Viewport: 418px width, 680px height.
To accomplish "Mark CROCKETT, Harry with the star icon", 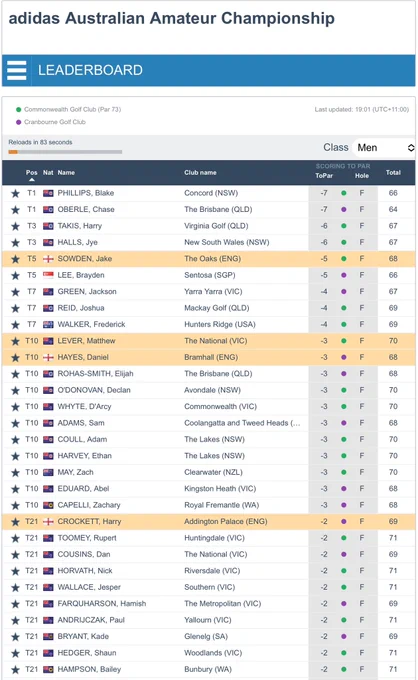I will [x=15, y=522].
